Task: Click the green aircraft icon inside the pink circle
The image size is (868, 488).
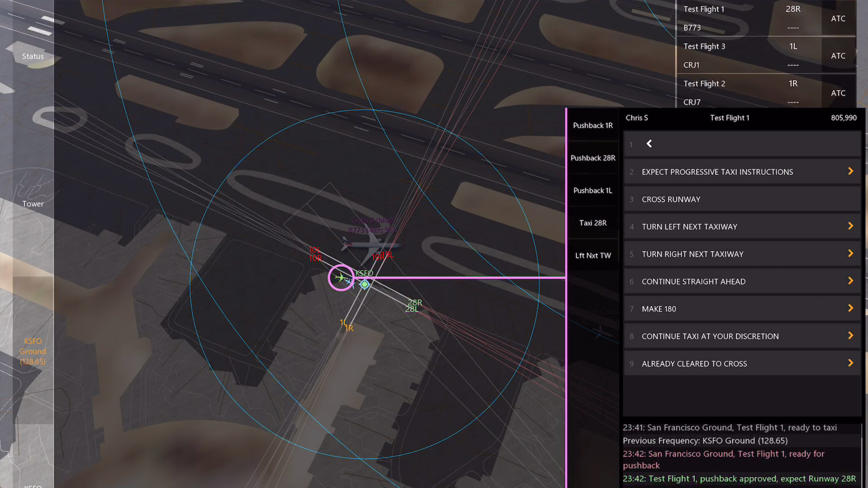Action: pos(340,278)
